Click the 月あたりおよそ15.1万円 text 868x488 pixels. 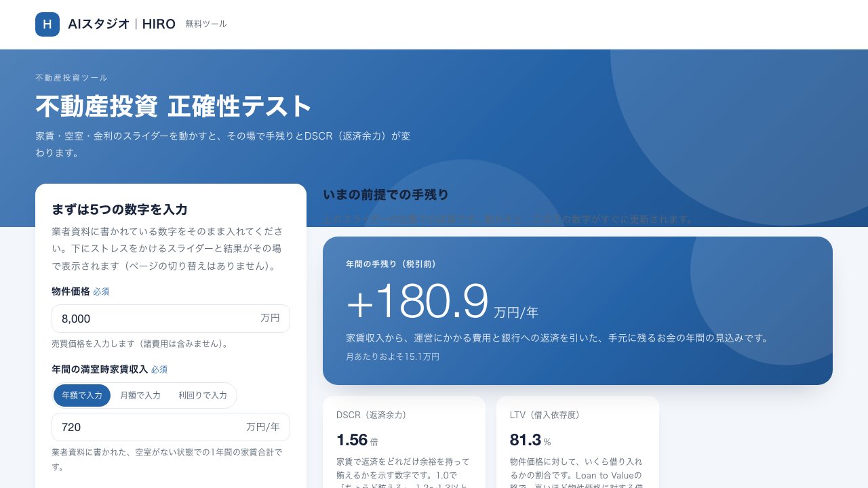393,357
